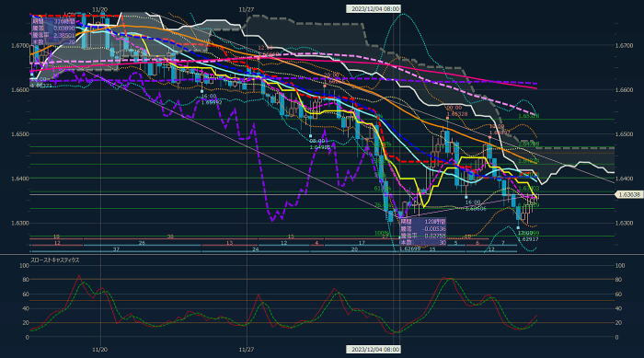Select the 11/27 date label above the chart
Viewport: 644px width, 358px height.
click(246, 9)
